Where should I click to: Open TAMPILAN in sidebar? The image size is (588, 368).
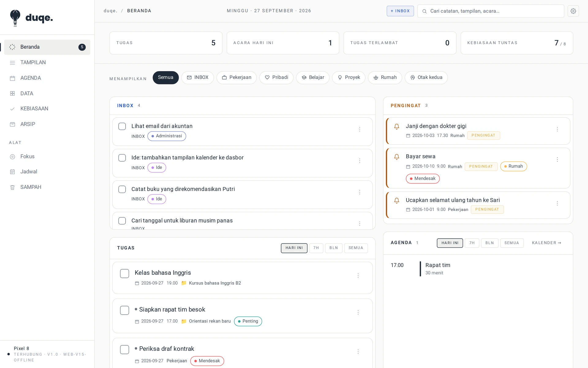click(47, 63)
